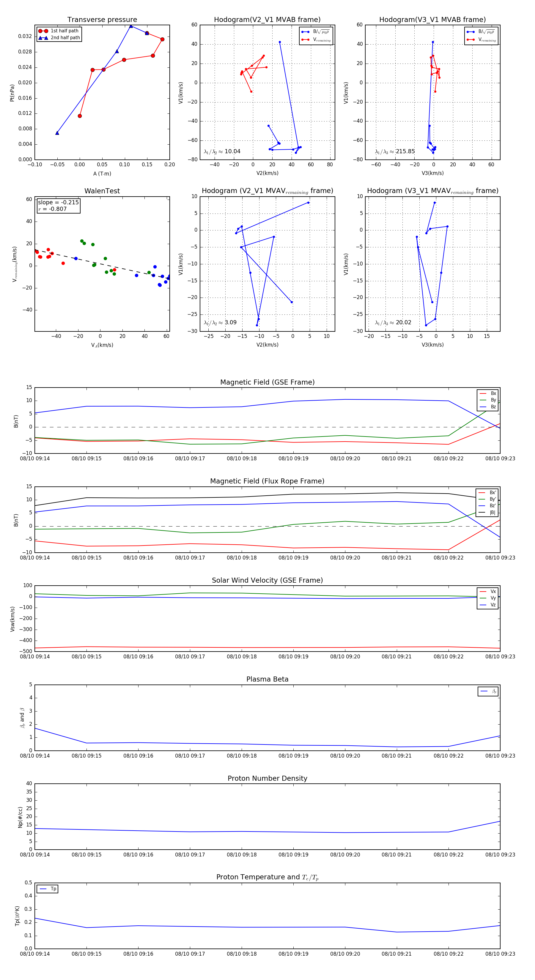This screenshot has width=535, height=980.
Task: Click the 'Proton Number Density' title
Action: 267,778
